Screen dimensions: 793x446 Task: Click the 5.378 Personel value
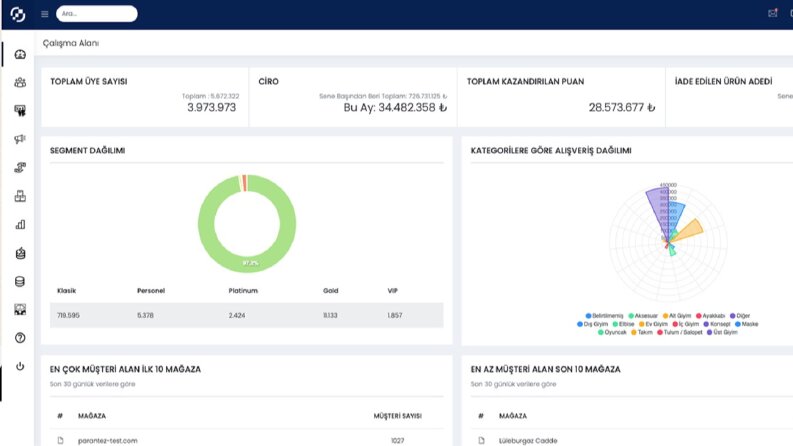pyautogui.click(x=145, y=316)
